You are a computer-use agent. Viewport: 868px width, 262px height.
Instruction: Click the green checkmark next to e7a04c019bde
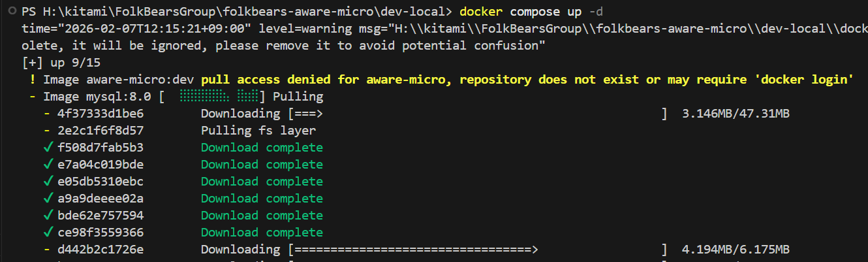coord(48,165)
